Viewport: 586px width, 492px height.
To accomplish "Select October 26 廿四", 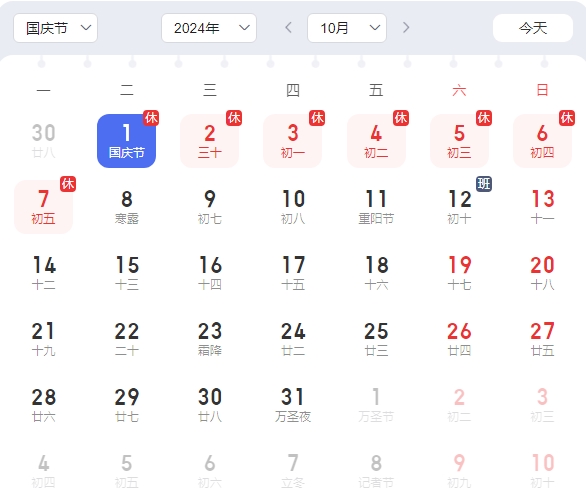I will pos(459,339).
